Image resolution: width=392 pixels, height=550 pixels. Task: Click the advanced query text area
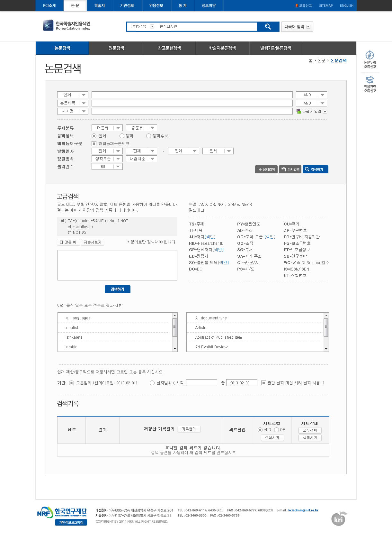[117, 265]
